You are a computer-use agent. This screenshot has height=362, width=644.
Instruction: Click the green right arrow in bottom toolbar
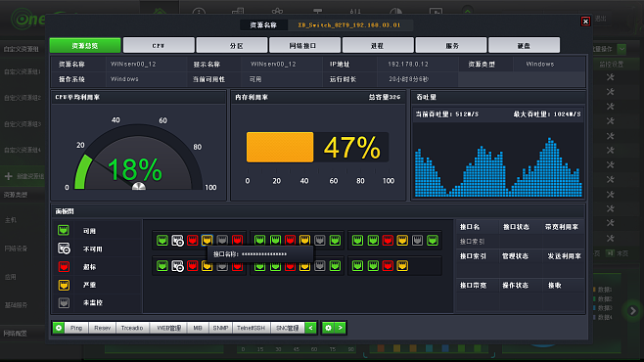pyautogui.click(x=340, y=328)
